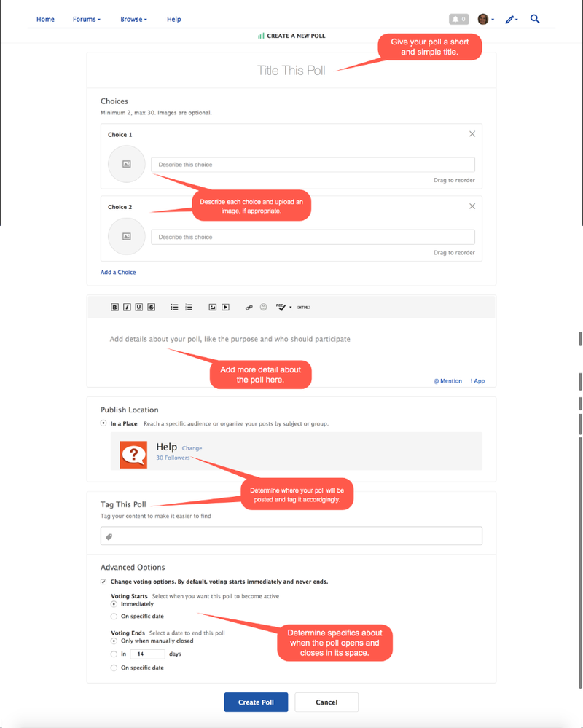This screenshot has width=583, height=728.
Task: Open the pencil create dropdown
Action: [x=511, y=19]
